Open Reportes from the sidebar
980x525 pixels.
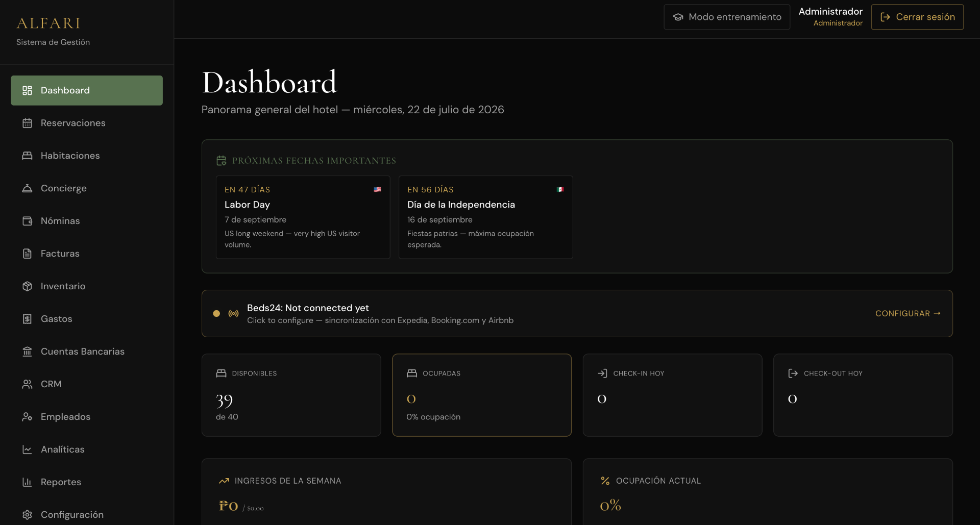[87, 482]
